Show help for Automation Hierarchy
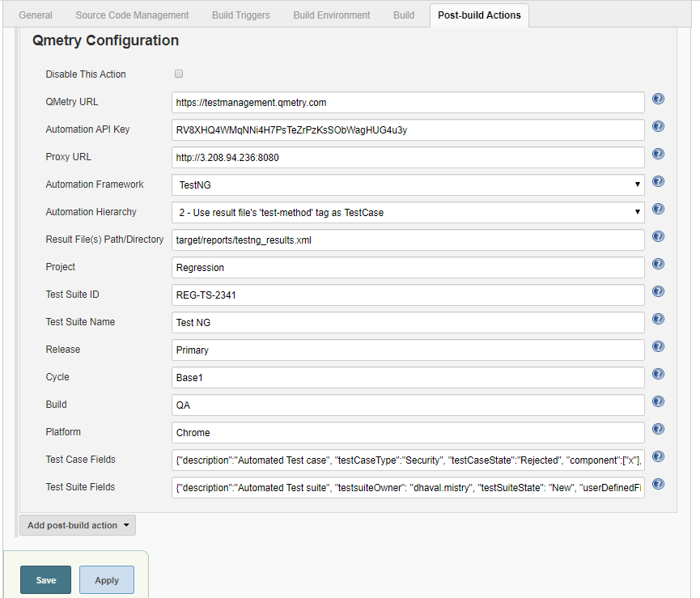This screenshot has width=700, height=598. coord(658,209)
